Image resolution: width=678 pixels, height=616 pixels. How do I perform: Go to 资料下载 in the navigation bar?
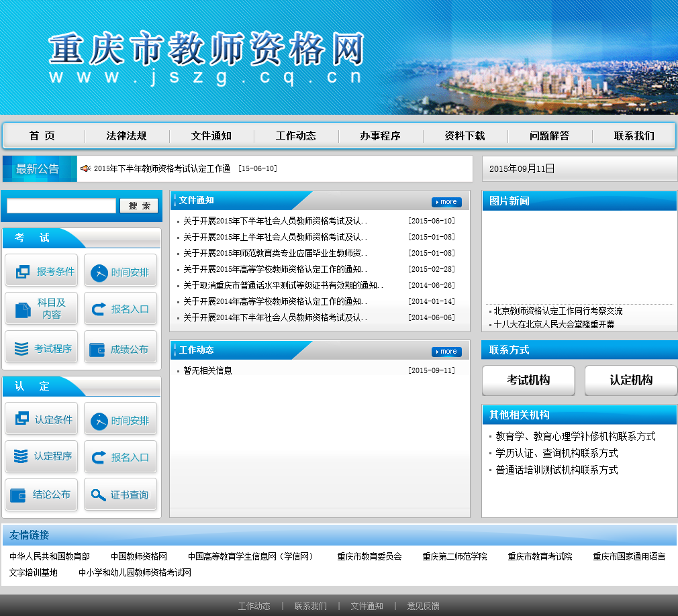click(465, 136)
